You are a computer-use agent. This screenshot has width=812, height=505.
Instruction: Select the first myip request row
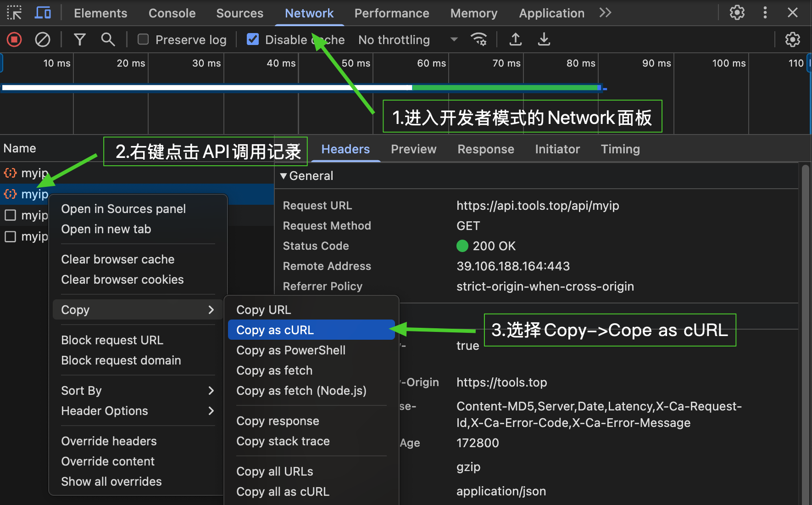point(34,173)
